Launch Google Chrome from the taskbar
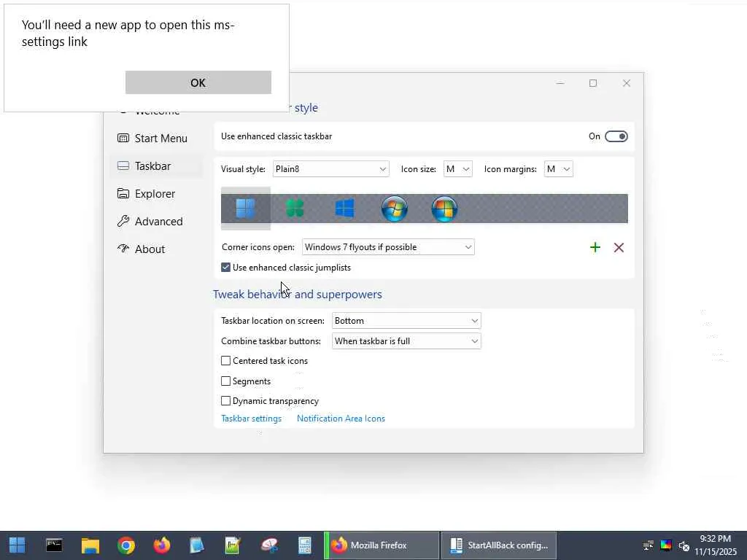The height and width of the screenshot is (560, 747). coord(126,545)
